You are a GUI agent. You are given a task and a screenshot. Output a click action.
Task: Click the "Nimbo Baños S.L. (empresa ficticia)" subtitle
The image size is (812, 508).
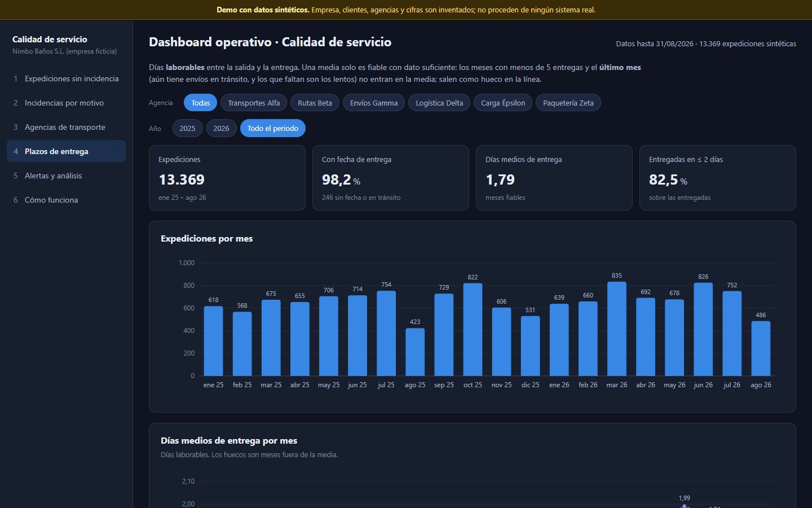(x=65, y=51)
